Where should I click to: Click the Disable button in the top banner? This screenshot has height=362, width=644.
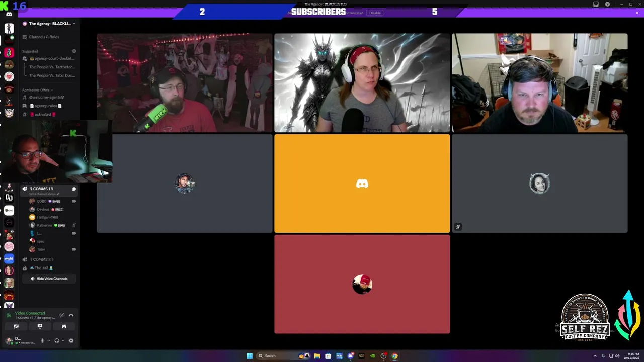click(375, 13)
